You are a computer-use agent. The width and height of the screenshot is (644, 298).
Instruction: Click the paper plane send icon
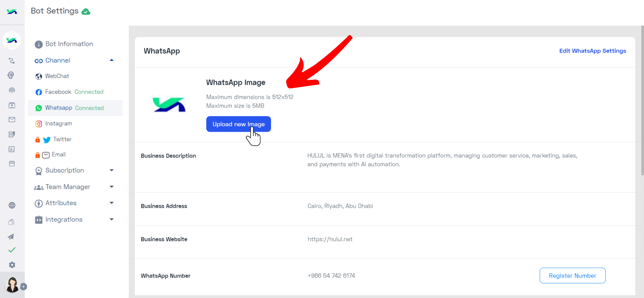[11, 237]
